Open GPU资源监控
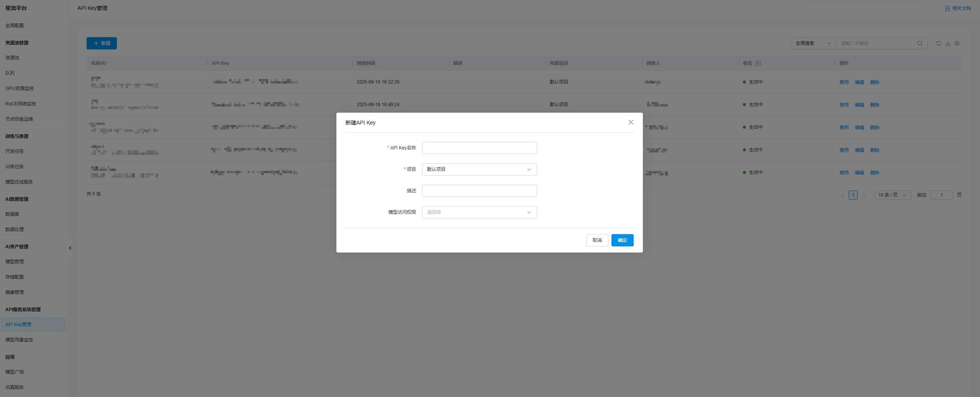This screenshot has width=980, height=397. coord(20,89)
